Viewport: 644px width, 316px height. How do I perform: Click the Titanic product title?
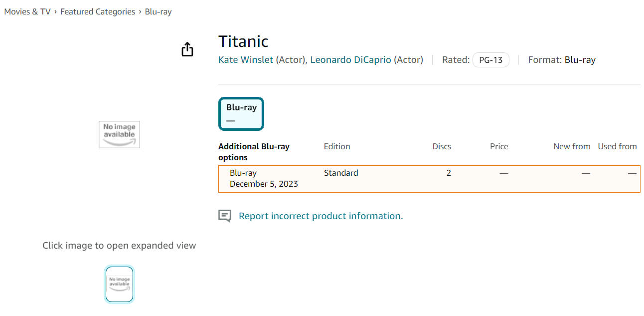coord(243,41)
